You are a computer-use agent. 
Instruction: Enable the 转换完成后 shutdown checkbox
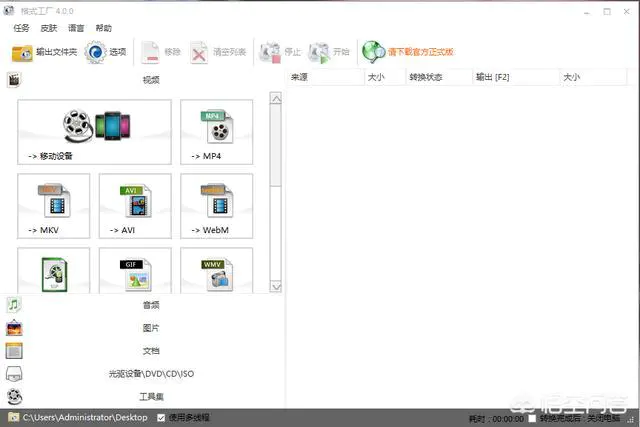(x=532, y=418)
